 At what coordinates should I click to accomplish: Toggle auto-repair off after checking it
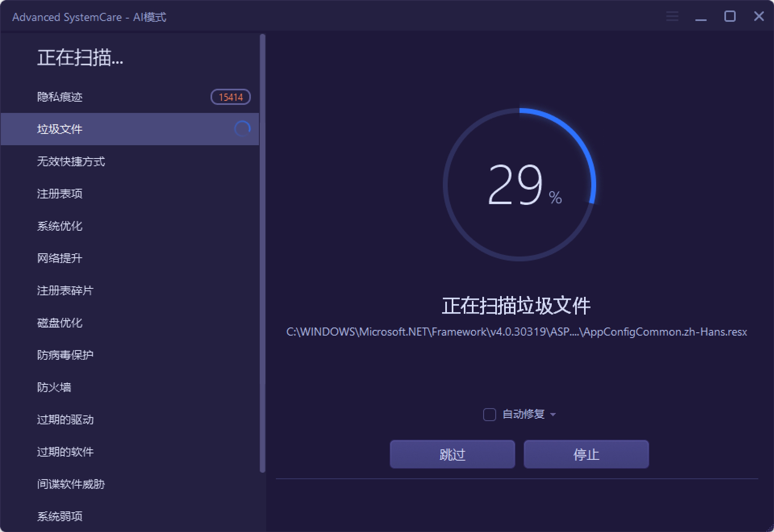489,414
